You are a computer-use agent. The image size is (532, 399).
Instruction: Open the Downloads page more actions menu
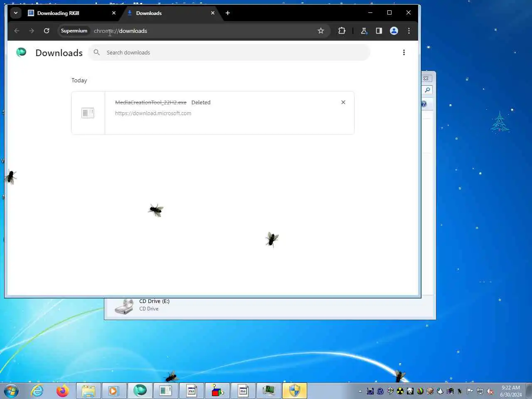click(404, 52)
